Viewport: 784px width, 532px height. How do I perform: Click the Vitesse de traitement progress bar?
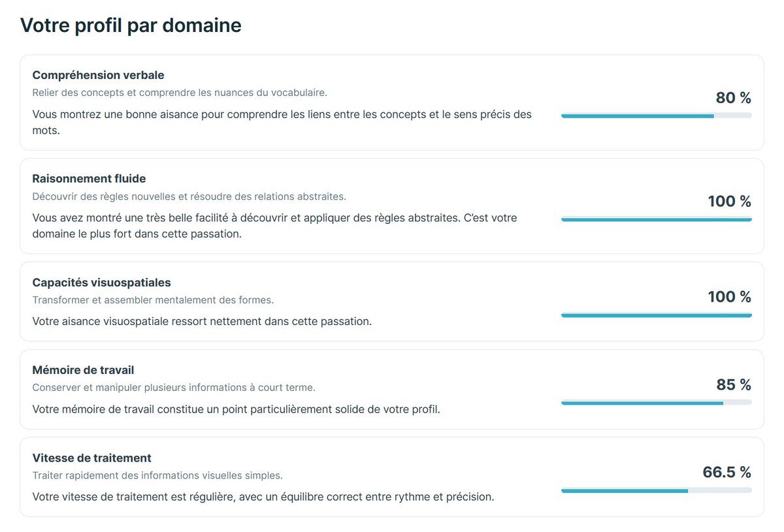[x=656, y=490]
